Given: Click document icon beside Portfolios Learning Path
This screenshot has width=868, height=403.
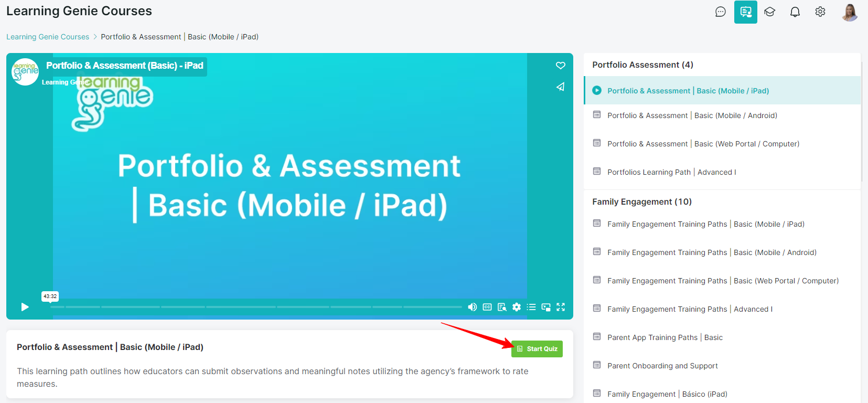Looking at the screenshot, I should [x=597, y=171].
